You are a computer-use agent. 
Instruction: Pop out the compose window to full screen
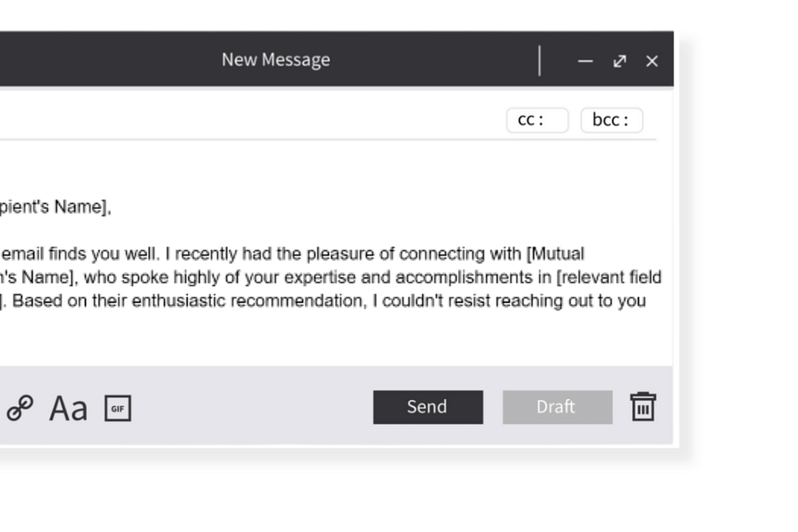(619, 60)
